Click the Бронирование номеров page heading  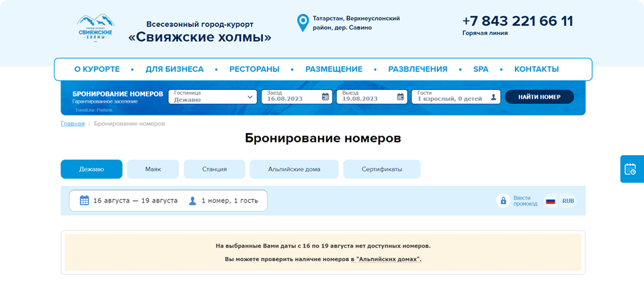click(323, 138)
